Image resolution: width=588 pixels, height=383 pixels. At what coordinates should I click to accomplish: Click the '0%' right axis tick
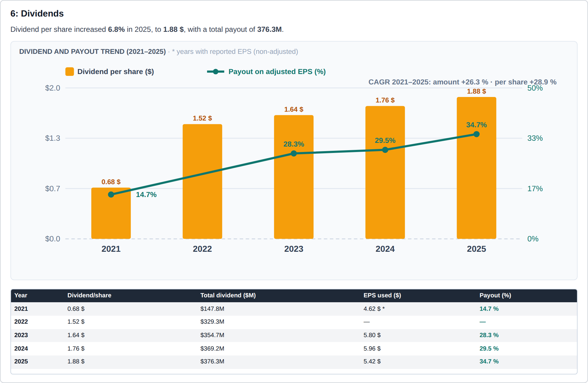533,239
